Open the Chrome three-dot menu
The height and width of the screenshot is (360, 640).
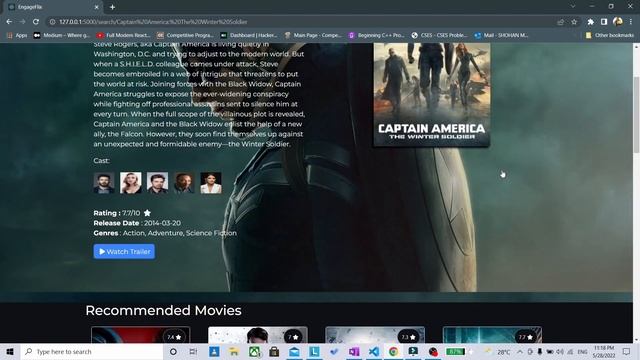click(631, 22)
